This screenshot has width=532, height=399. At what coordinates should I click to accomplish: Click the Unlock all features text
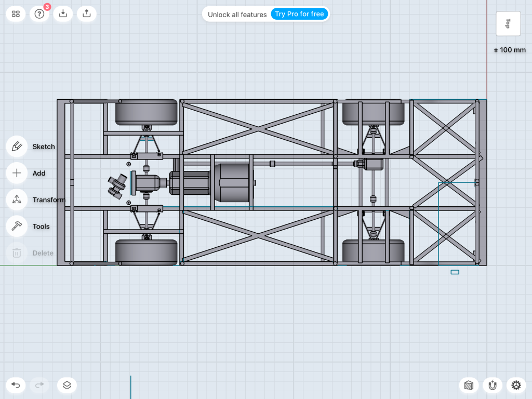tap(237, 15)
